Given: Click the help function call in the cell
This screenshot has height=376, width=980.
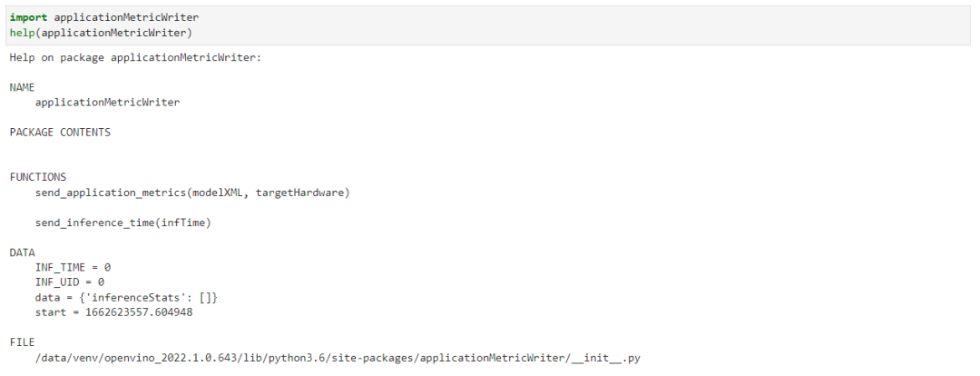Looking at the screenshot, I should (x=23, y=33).
